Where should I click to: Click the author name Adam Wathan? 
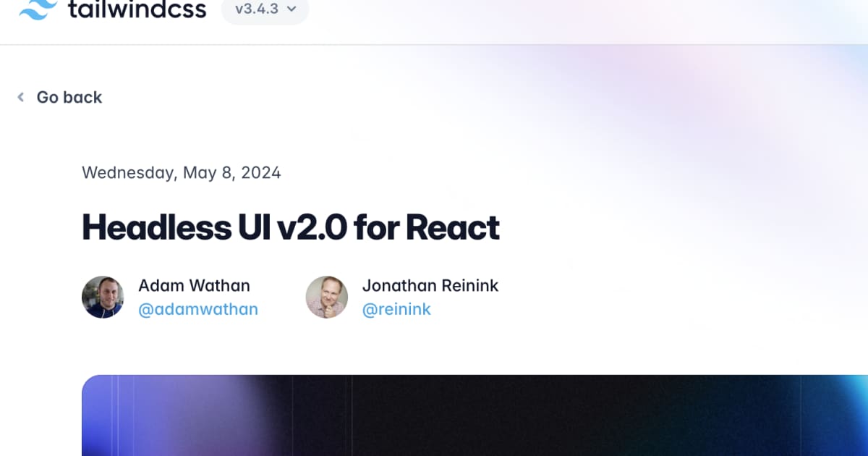point(194,285)
